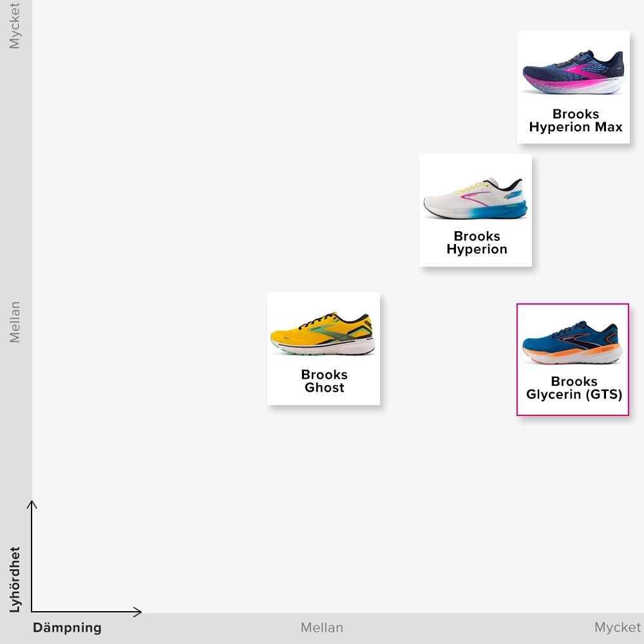Click the "Lyhördhet" vertical axis title

click(15, 580)
